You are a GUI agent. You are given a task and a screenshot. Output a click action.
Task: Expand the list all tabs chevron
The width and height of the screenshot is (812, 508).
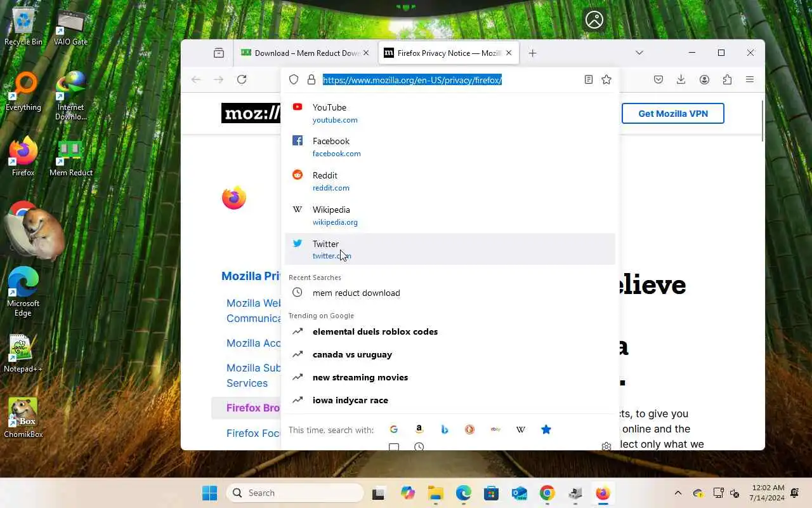pyautogui.click(x=639, y=53)
